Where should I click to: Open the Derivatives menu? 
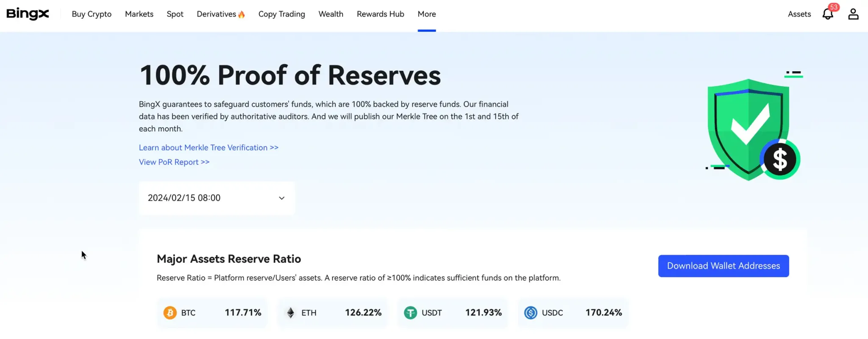pyautogui.click(x=216, y=14)
